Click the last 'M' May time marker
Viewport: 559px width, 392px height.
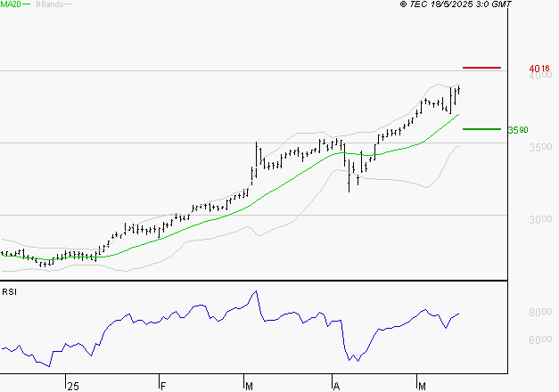pos(422,386)
